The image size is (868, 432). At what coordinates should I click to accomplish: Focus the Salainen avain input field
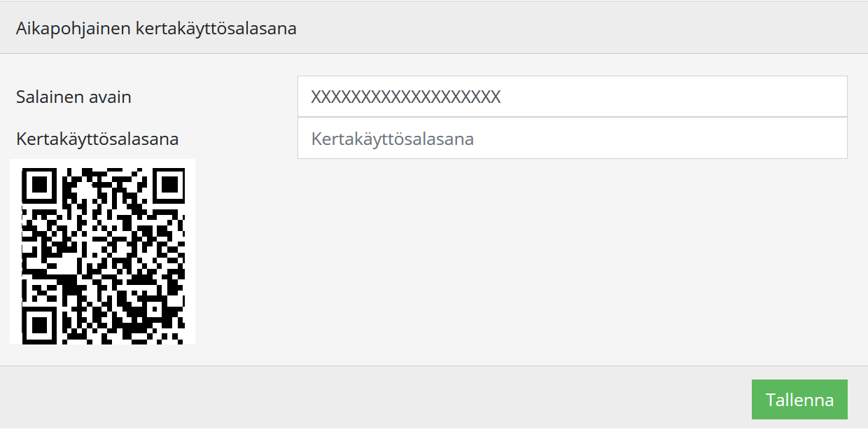coord(572,97)
